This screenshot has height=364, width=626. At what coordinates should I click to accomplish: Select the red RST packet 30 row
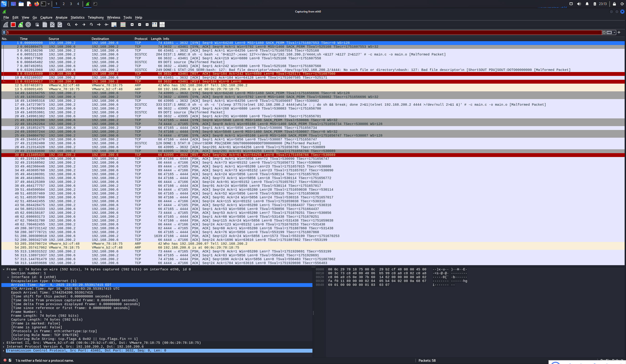point(174,155)
